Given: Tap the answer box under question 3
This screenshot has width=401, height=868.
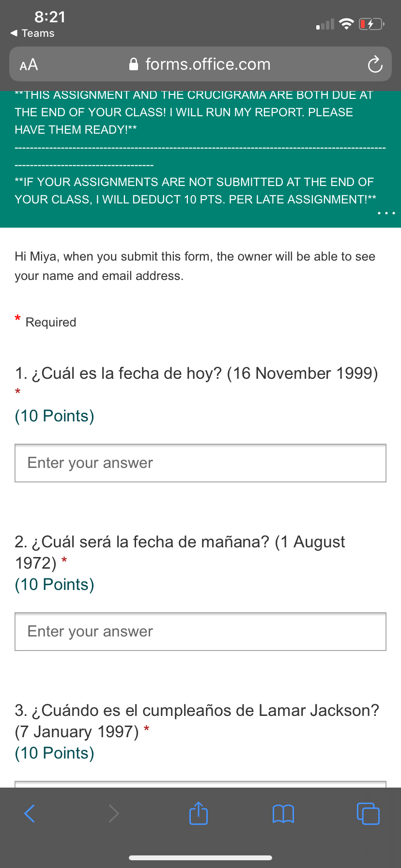Looking at the screenshot, I should [x=200, y=784].
